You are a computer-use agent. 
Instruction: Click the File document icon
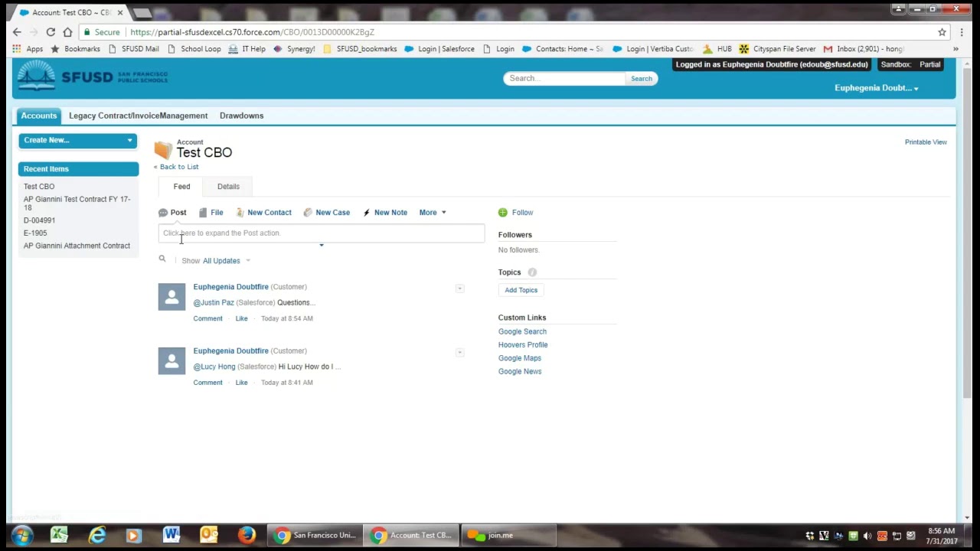pos(203,213)
